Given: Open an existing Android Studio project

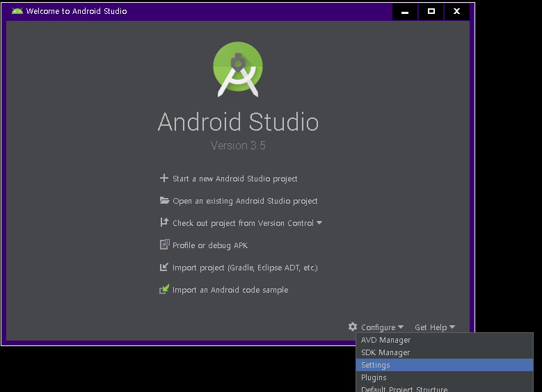Looking at the screenshot, I should tap(245, 201).
